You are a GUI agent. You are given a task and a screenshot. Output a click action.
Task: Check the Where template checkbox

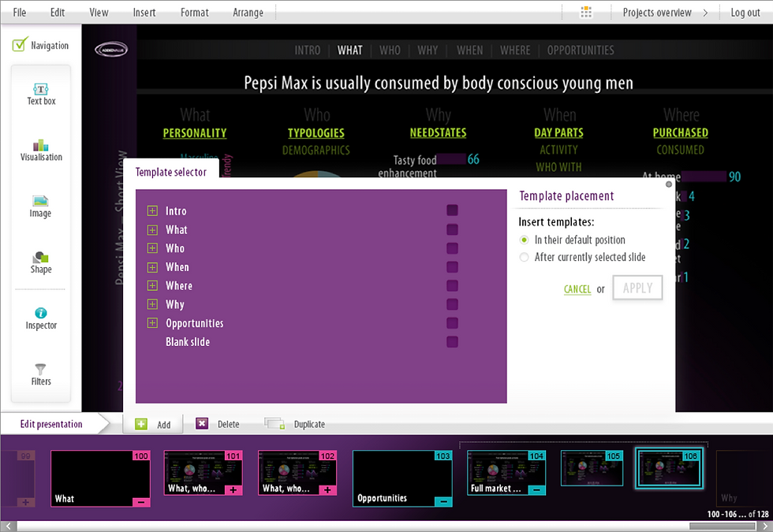tap(452, 285)
